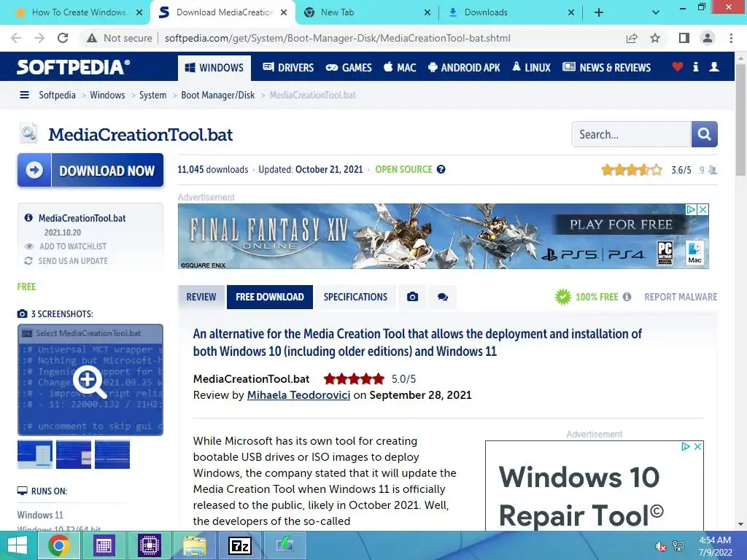Click the Not secure warning icon
The height and width of the screenshot is (560, 747).
pos(92,38)
